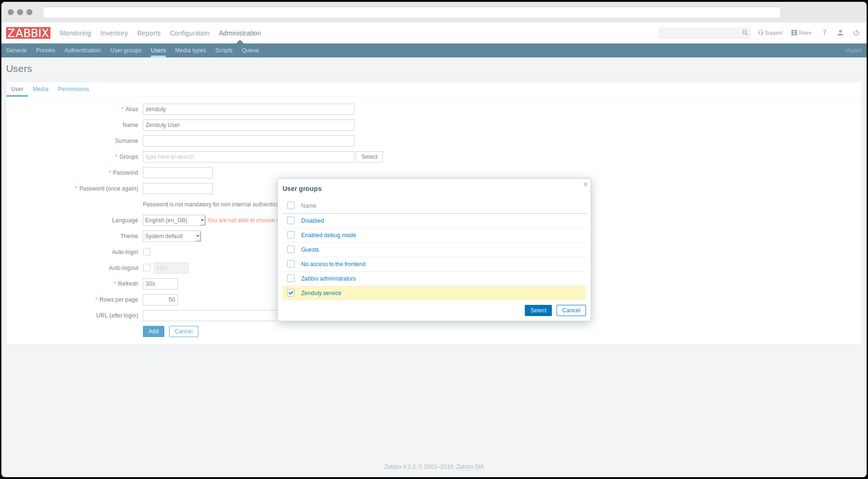Open No access to the frontend link

point(333,264)
